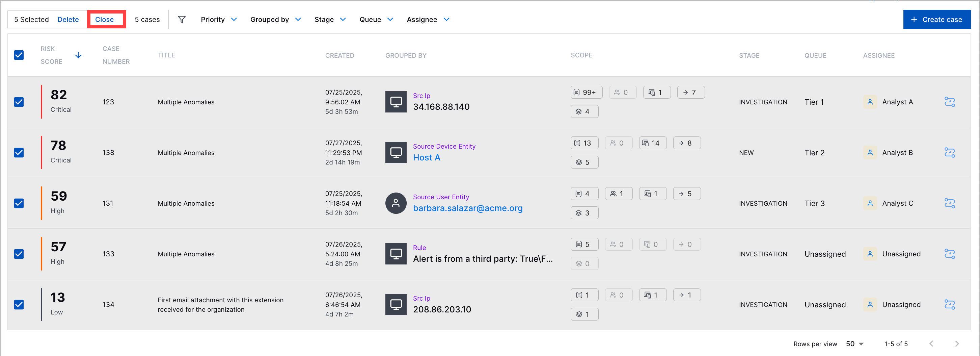The image size is (980, 356).
Task: Click the layers 4 scope badge
Action: click(x=584, y=111)
